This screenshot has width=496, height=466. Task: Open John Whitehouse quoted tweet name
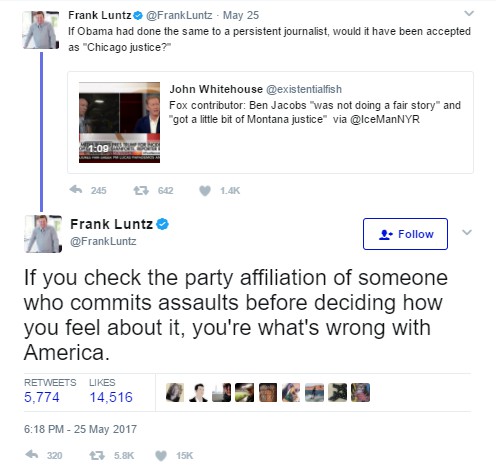[x=216, y=89]
